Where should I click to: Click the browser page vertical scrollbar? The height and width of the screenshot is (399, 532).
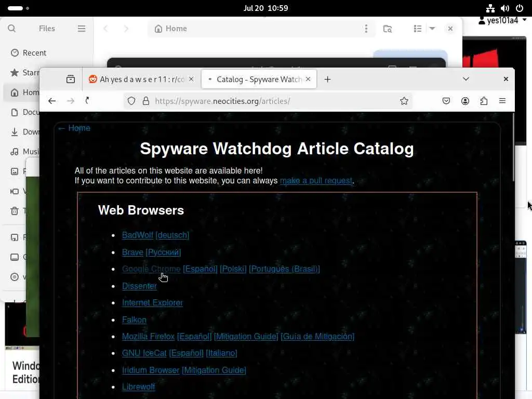coord(513,148)
